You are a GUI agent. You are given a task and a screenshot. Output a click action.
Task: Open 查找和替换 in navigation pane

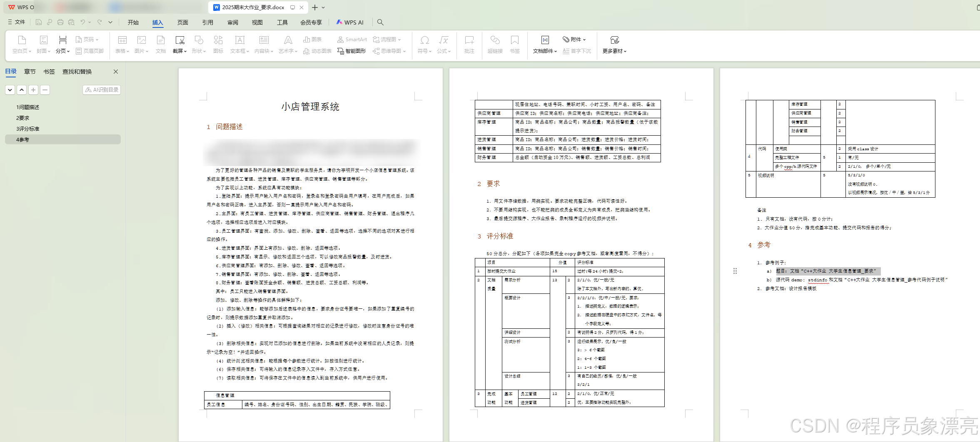point(77,72)
